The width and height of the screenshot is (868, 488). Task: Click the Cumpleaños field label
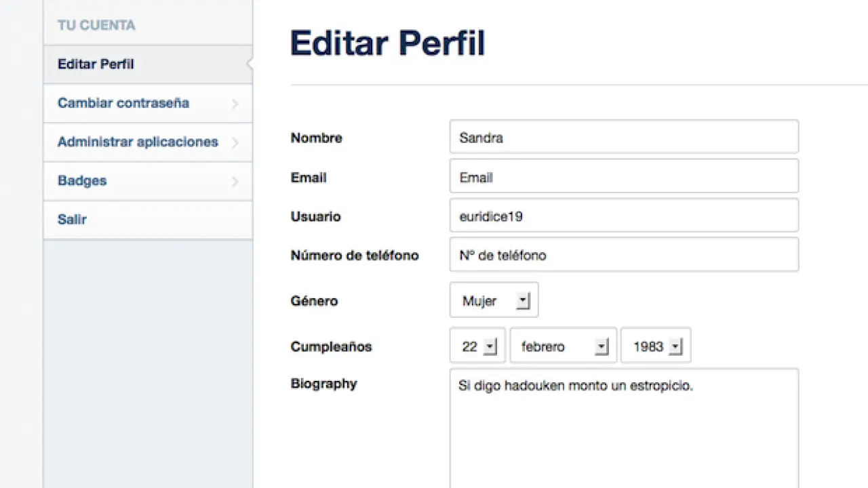coord(331,346)
